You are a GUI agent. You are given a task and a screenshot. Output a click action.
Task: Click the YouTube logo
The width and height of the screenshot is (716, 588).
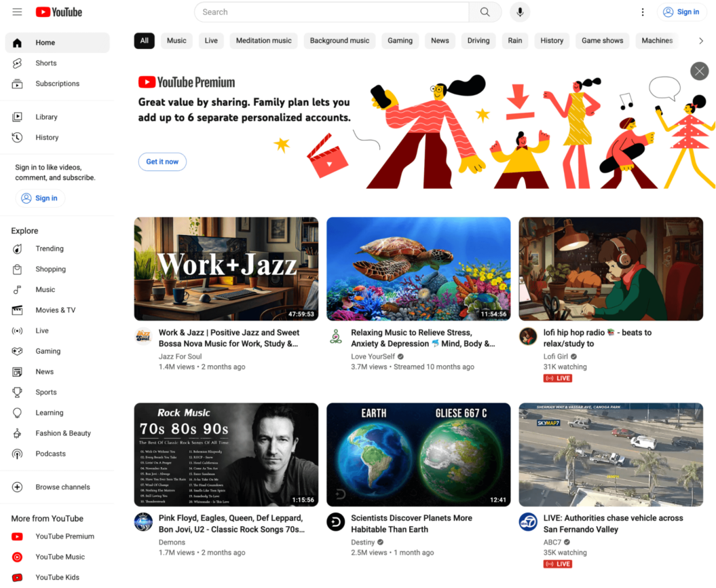pos(59,12)
